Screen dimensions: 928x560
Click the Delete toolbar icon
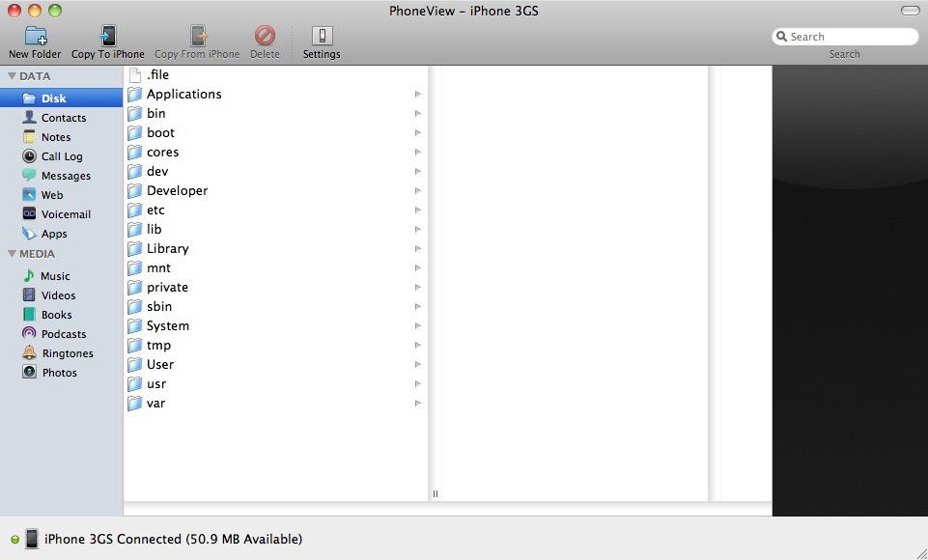(265, 36)
